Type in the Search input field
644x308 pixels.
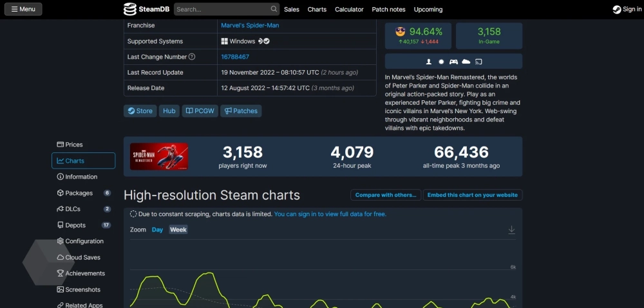(x=221, y=10)
